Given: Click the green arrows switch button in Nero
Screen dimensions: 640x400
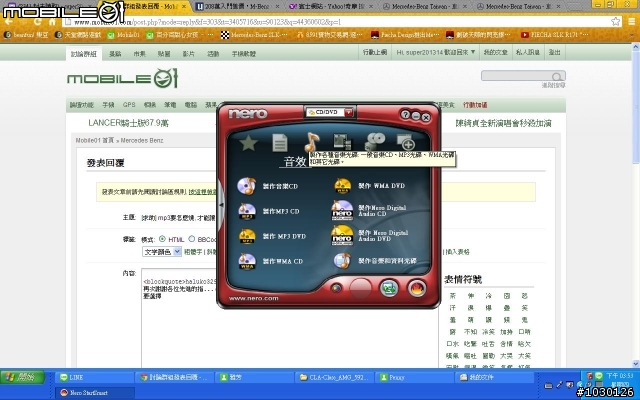Looking at the screenshot, I should click(389, 288).
